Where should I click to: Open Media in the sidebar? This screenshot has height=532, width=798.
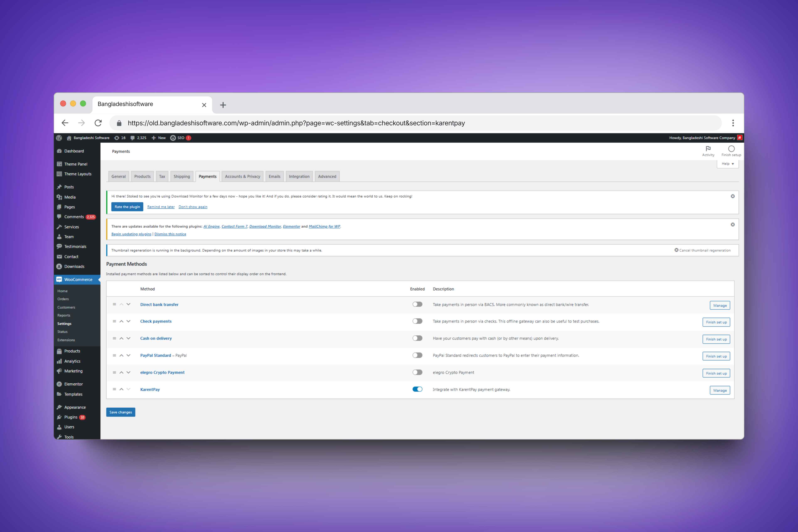(70, 197)
